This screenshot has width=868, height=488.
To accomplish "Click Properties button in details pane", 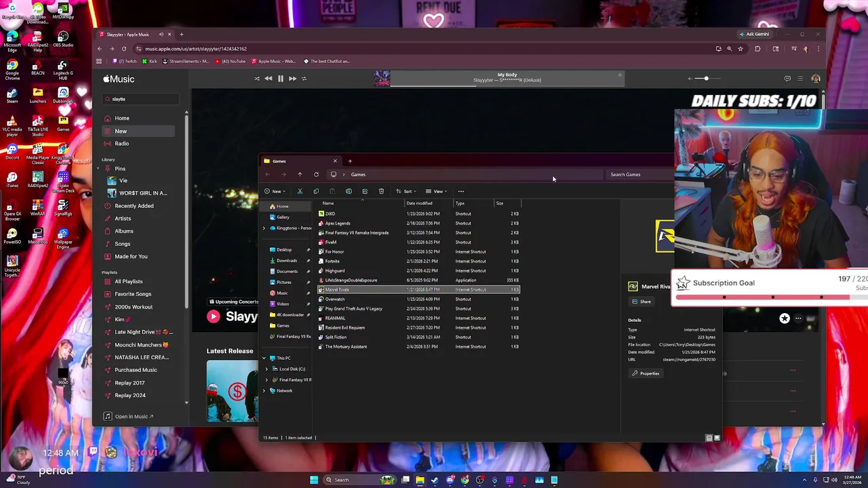I will [x=646, y=373].
